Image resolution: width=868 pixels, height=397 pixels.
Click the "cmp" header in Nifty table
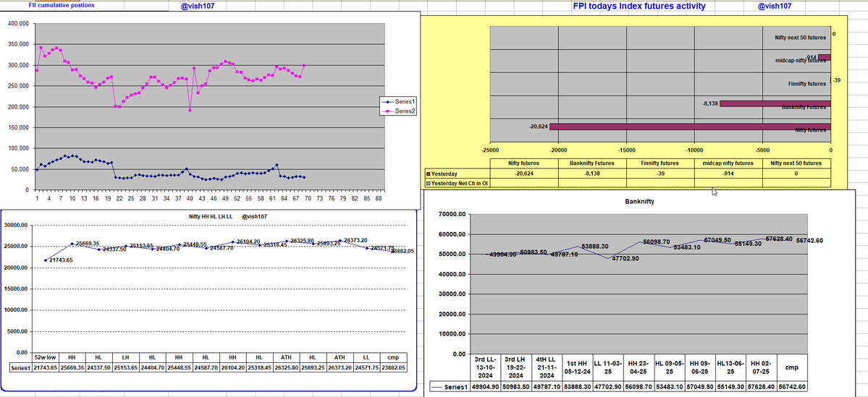[394, 357]
